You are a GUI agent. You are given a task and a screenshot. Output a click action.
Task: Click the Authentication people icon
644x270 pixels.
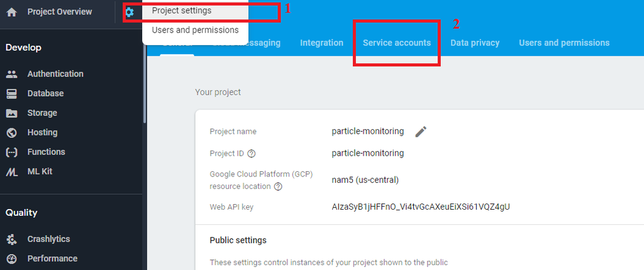coord(11,74)
